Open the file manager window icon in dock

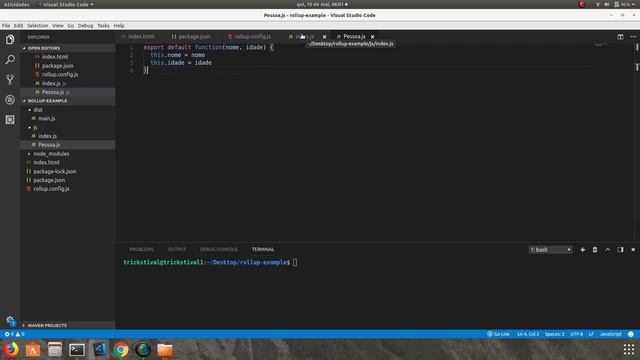click(x=55, y=350)
